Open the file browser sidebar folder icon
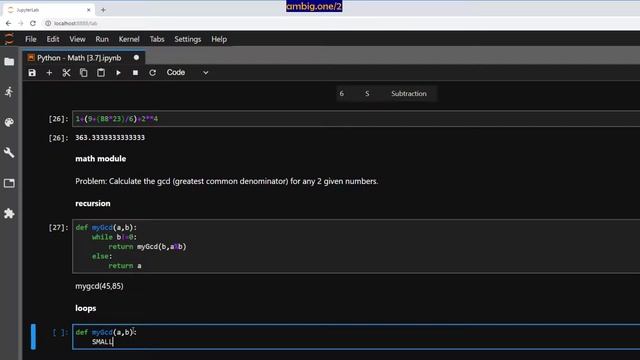 click(x=9, y=62)
